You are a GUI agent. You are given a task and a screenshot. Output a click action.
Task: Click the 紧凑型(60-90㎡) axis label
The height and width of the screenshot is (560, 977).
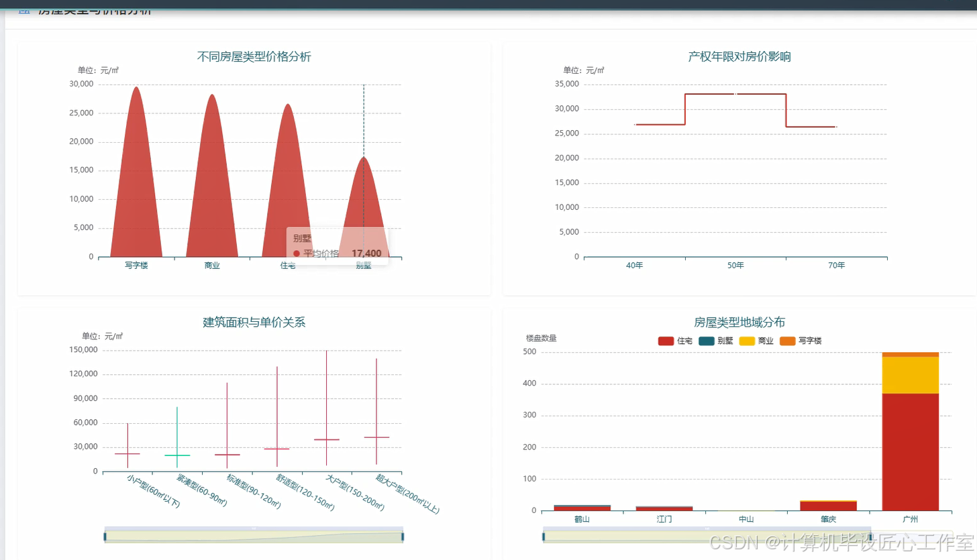coord(202,491)
